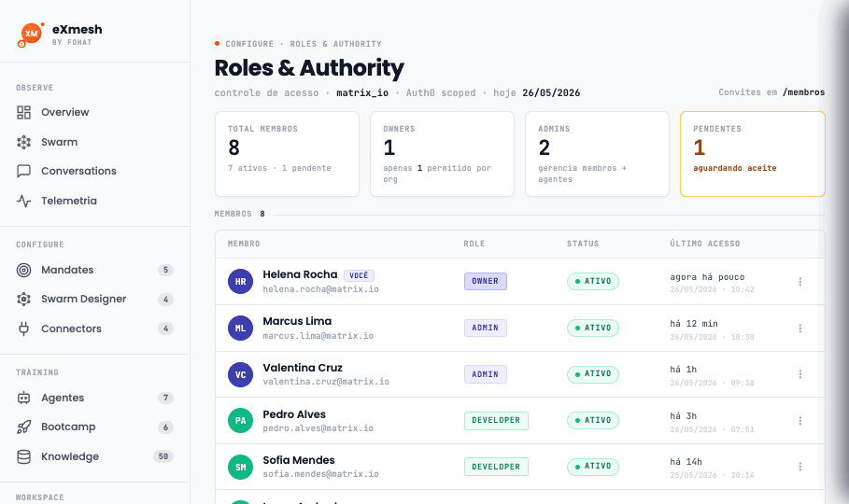
Task: Click email marcus.lima@matrix.io
Action: coord(318,336)
